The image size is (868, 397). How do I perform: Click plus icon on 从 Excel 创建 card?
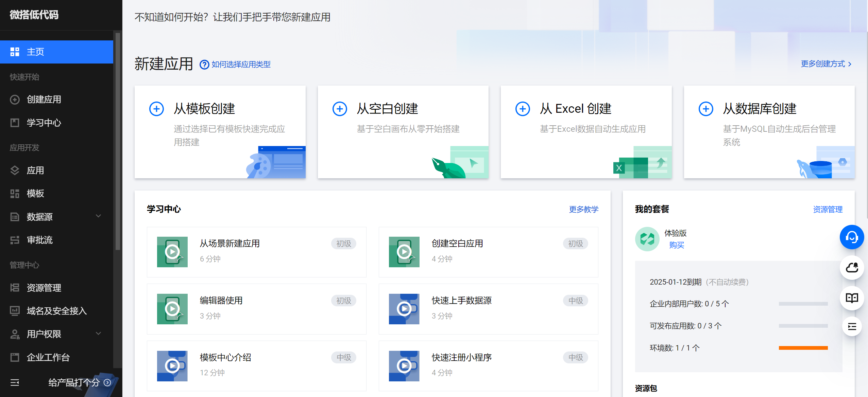point(523,109)
